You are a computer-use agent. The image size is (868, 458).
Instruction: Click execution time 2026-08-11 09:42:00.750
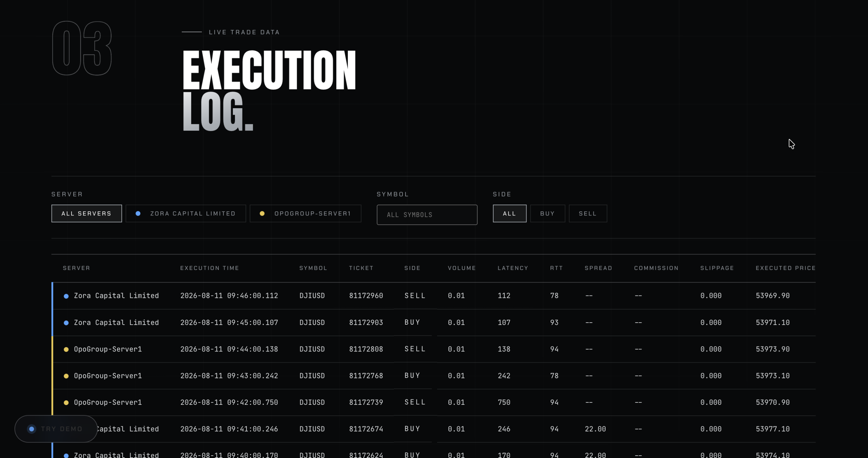(229, 402)
